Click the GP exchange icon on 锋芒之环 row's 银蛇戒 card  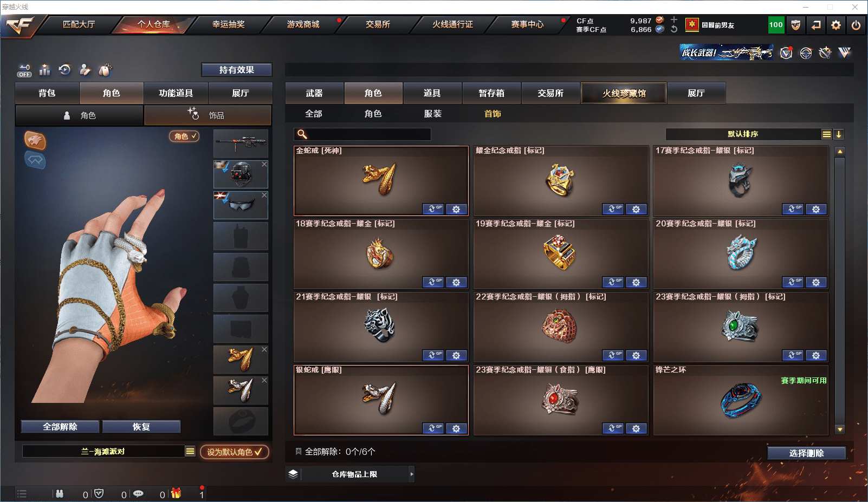click(x=433, y=428)
